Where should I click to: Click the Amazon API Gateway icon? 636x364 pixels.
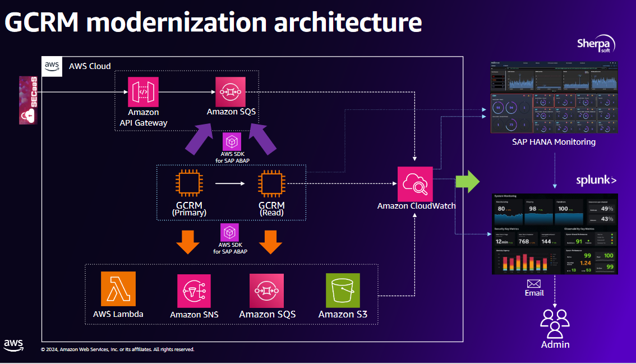pyautogui.click(x=143, y=92)
